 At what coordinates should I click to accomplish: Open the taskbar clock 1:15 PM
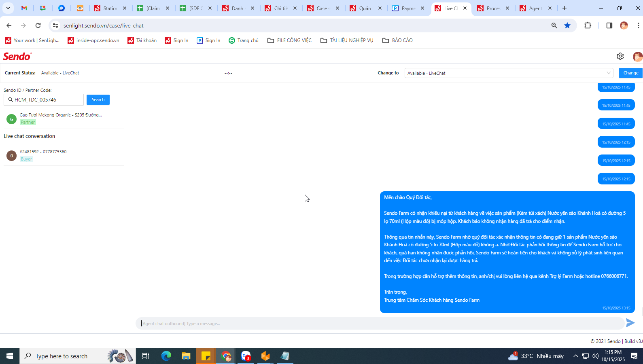click(613, 356)
